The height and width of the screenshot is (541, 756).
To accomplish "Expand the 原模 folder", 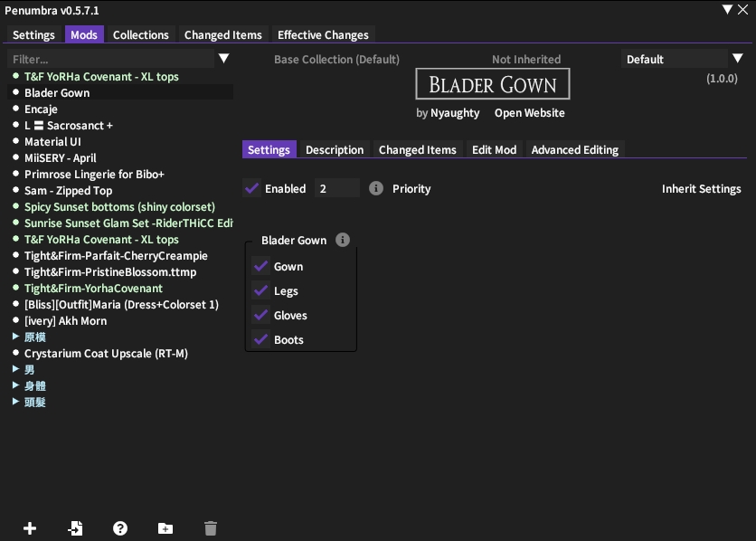I will coord(16,337).
